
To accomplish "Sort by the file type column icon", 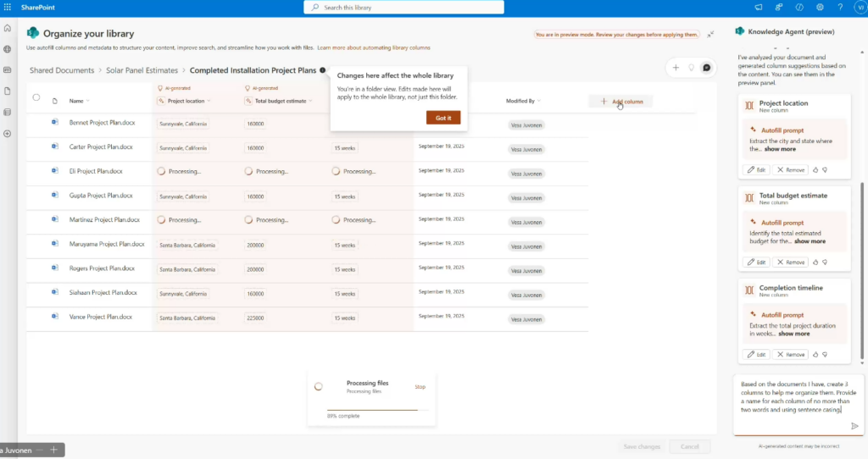I will 55,101.
